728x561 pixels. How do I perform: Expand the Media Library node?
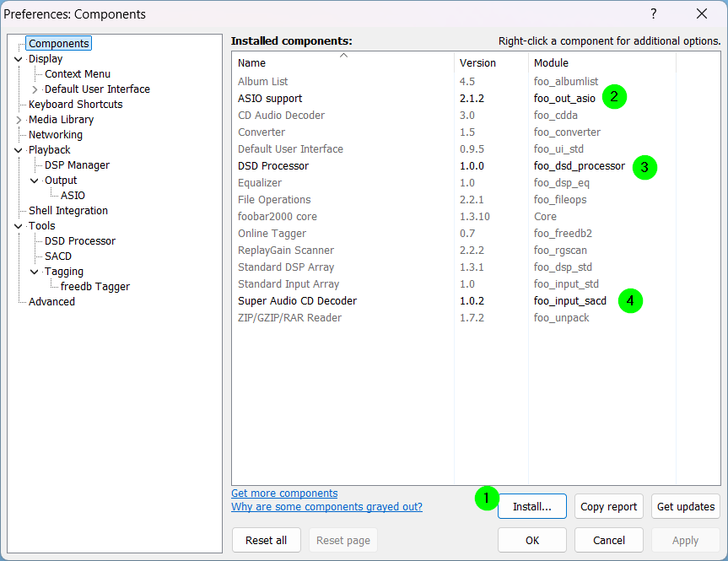point(19,120)
